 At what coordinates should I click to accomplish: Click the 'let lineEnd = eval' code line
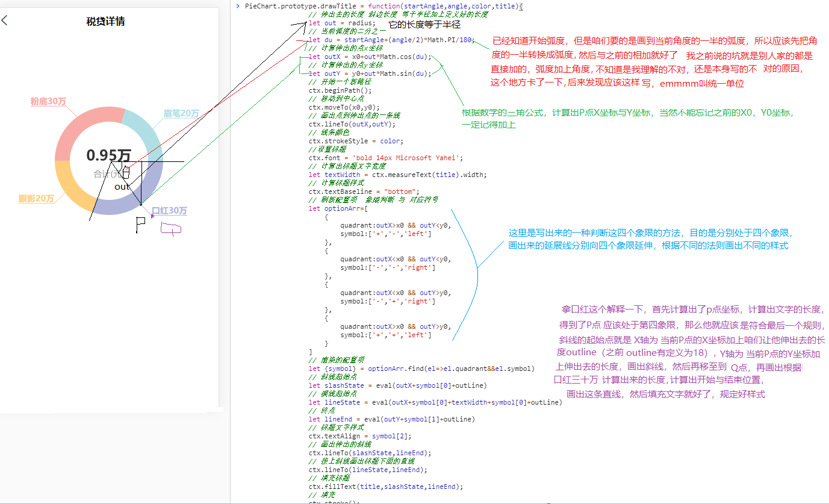point(391,419)
